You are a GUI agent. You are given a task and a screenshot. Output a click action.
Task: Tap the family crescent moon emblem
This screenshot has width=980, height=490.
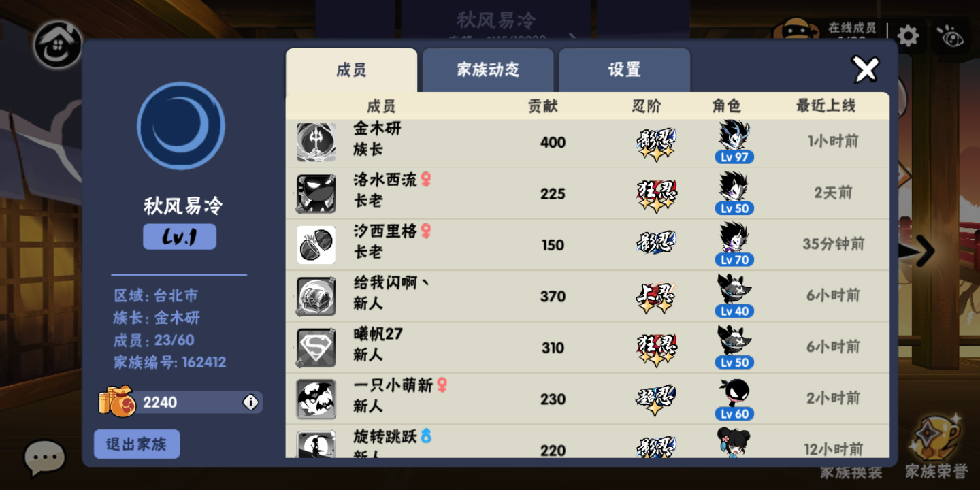pyautogui.click(x=181, y=126)
